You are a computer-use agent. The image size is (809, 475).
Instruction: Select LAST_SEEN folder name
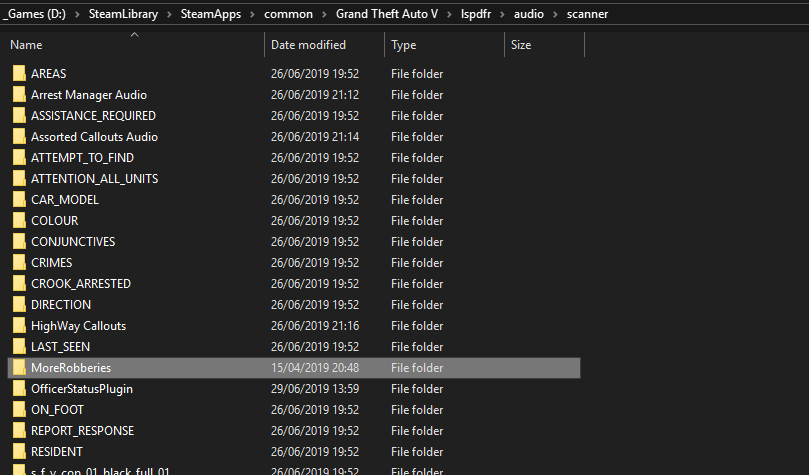tap(60, 347)
